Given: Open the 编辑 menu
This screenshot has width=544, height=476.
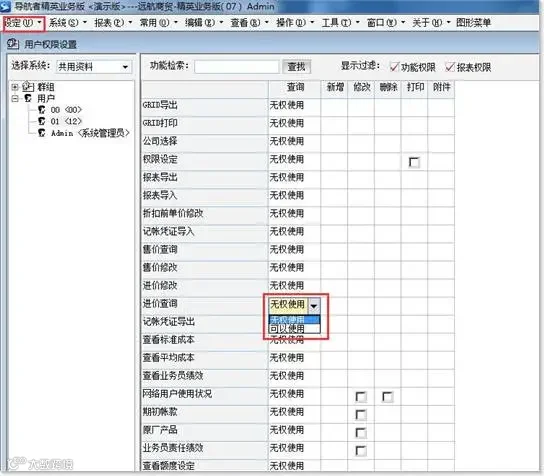Looking at the screenshot, I should point(204,23).
